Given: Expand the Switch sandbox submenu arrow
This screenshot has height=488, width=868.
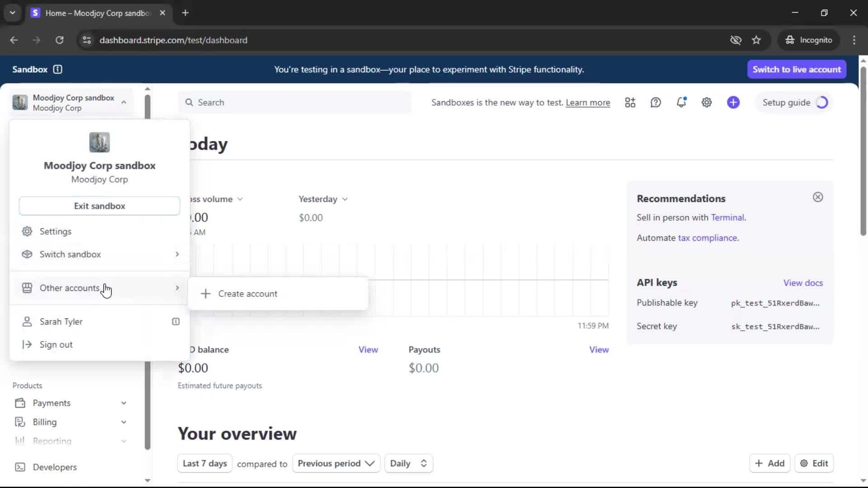Looking at the screenshot, I should click(x=177, y=254).
